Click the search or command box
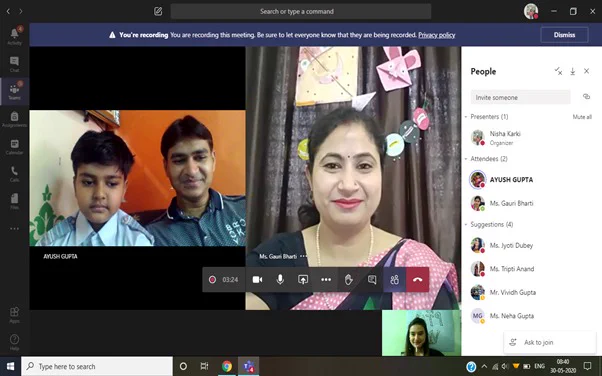The image size is (602, 376). [x=301, y=12]
